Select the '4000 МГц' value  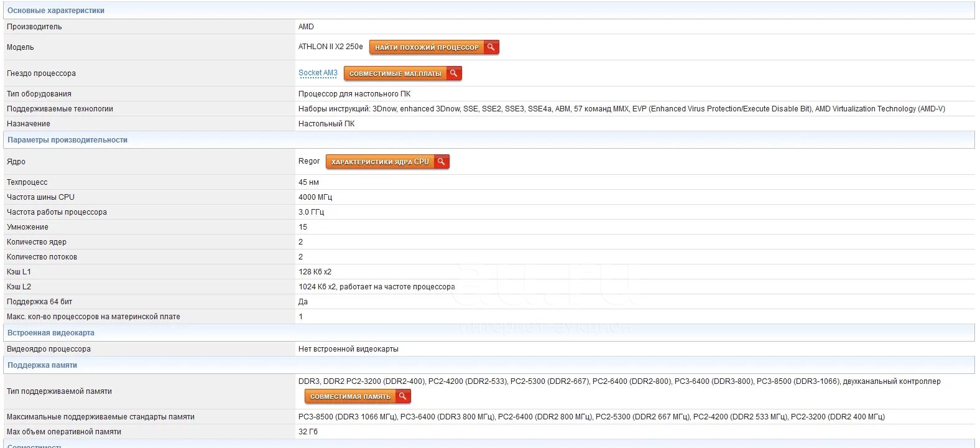click(x=315, y=197)
